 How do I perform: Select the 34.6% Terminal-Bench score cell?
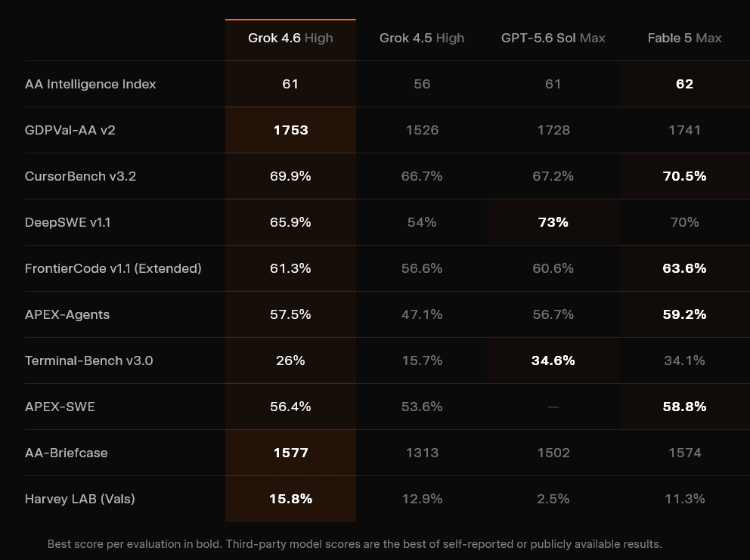(x=553, y=360)
